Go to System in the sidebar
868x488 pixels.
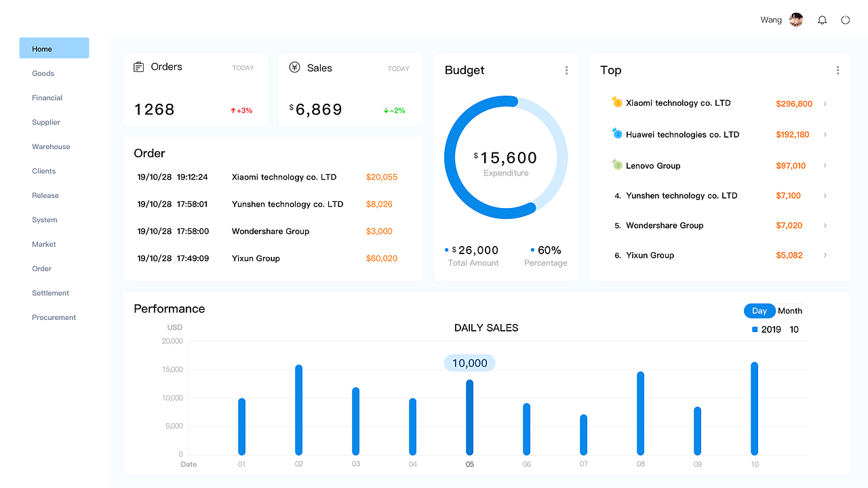click(45, 220)
